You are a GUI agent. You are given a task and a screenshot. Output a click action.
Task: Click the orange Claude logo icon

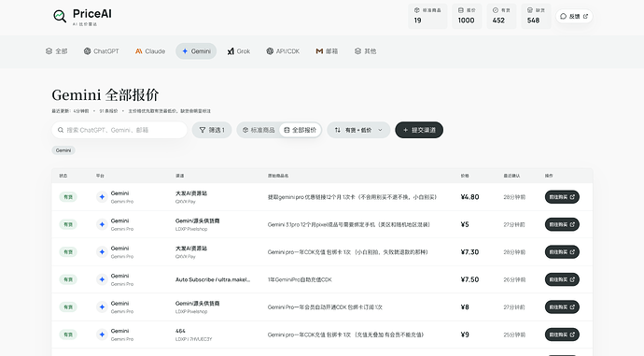[x=138, y=51]
